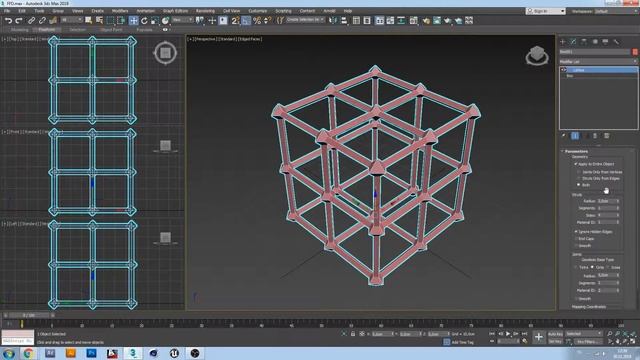The height and width of the screenshot is (360, 640).
Task: Open the Sign In dropdown
Action: tap(546, 11)
